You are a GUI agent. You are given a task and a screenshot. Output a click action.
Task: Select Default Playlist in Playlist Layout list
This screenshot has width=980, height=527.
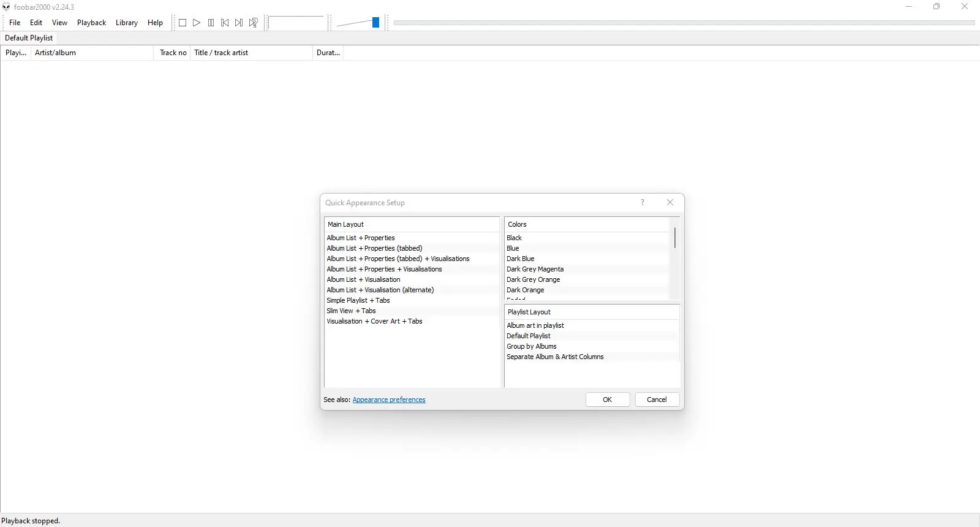(x=592, y=336)
